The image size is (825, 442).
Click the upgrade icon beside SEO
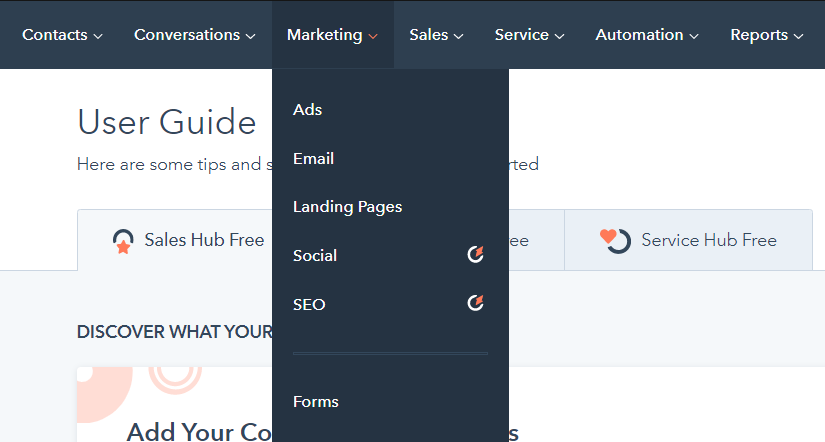point(476,304)
